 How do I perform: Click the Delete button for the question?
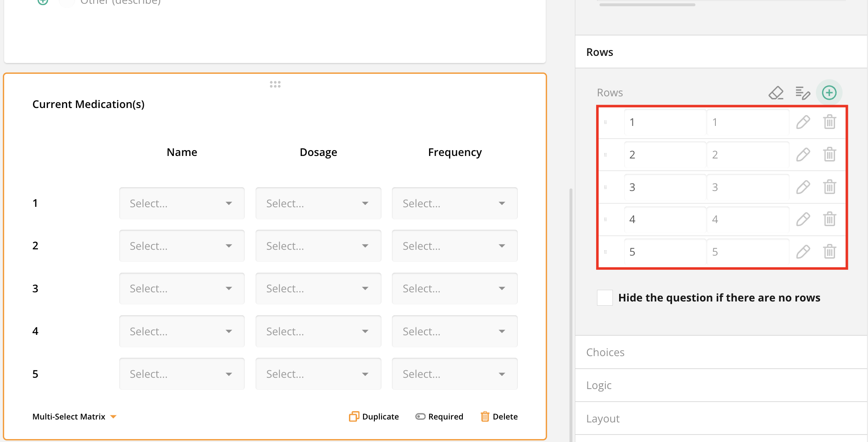pos(499,416)
